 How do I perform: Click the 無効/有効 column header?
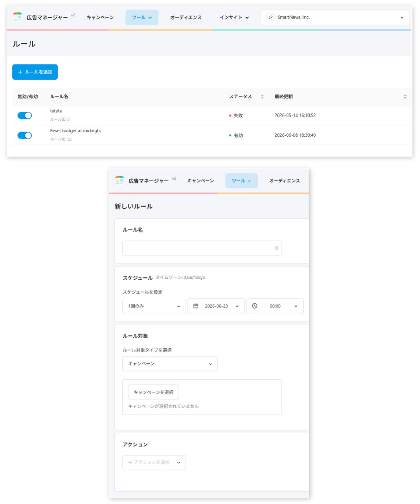28,96
